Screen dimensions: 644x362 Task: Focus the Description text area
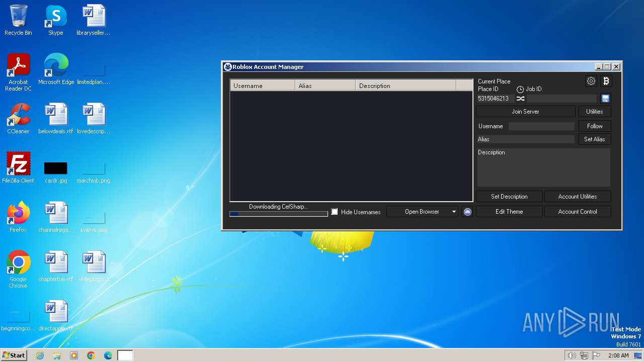tap(543, 167)
